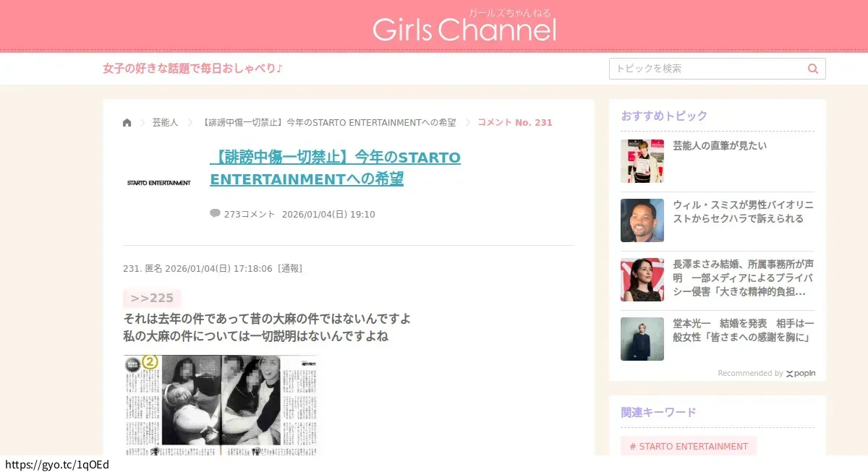Open the STARTO topic breadcrumb link
This screenshot has width=868, height=472.
coord(329,123)
